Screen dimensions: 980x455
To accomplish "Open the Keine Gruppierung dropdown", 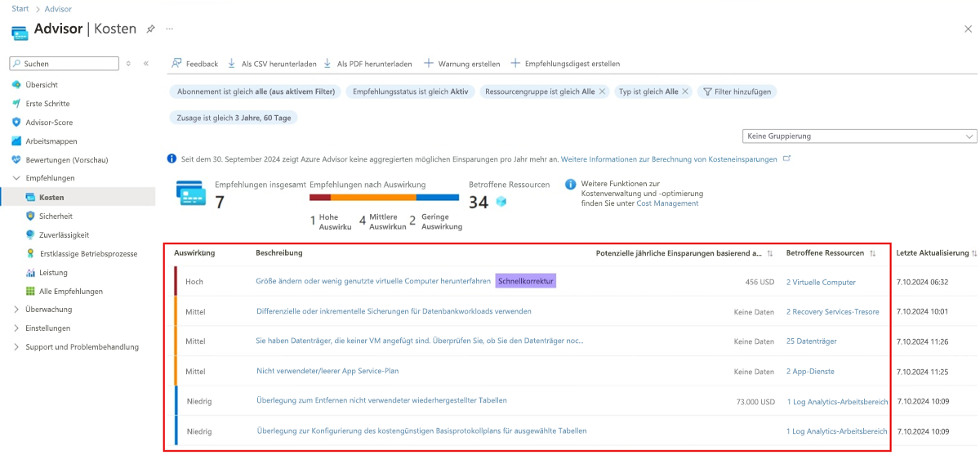I will (x=860, y=136).
